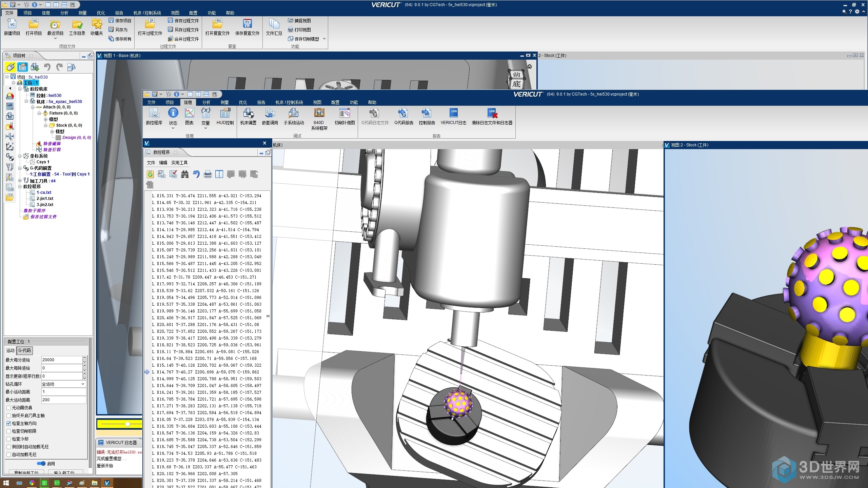
Task: Click the 切削补偿图 cutter compensation icon
Action: point(344,114)
